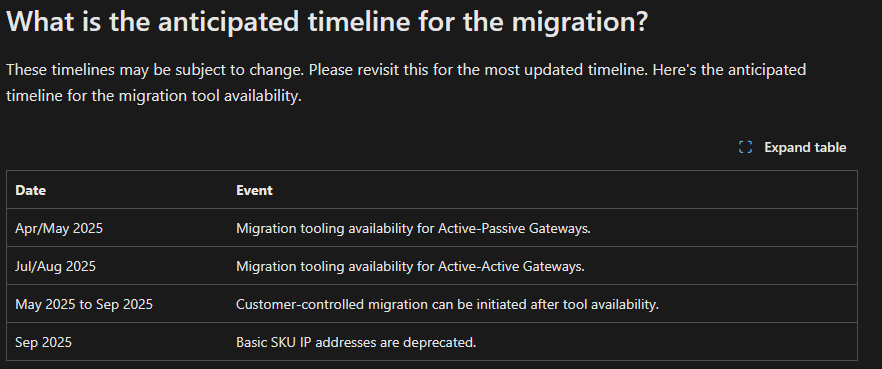
Task: Click the Expand table icon
Action: [745, 147]
